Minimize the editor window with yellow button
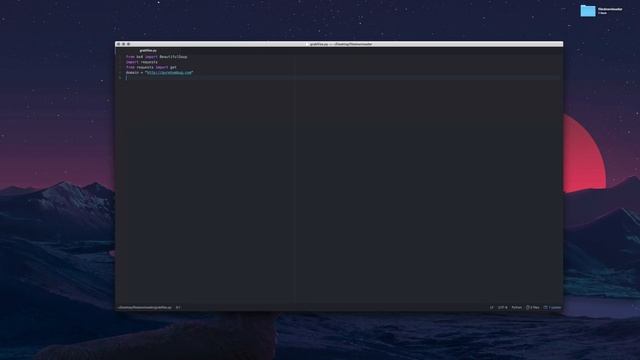Screen dimensions: 640x360 [x=123, y=44]
